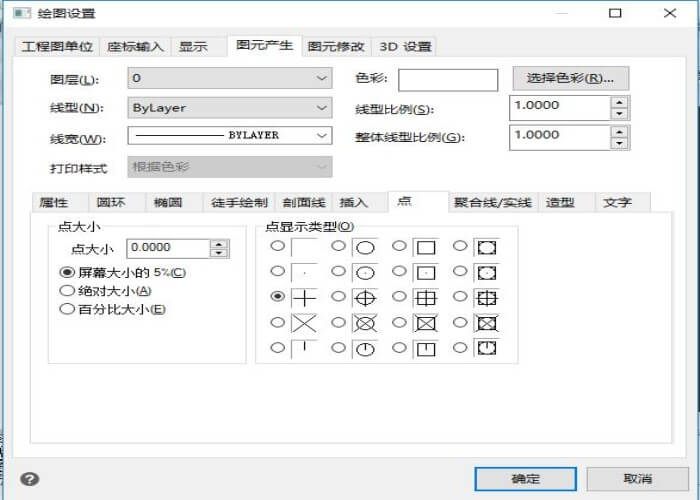Choose the square with X point icon

pyautogui.click(x=425, y=323)
